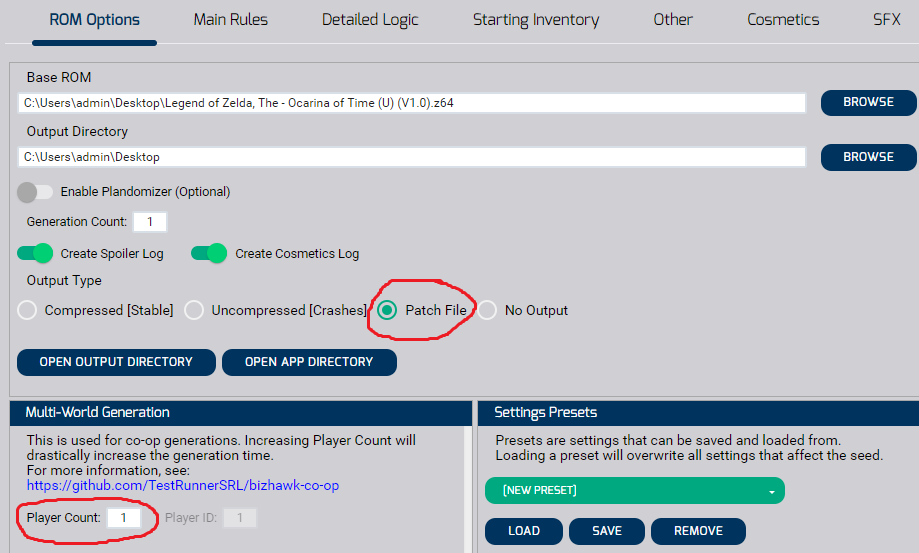Click the Generation Count field
The width and height of the screenshot is (919, 553).
click(x=150, y=222)
